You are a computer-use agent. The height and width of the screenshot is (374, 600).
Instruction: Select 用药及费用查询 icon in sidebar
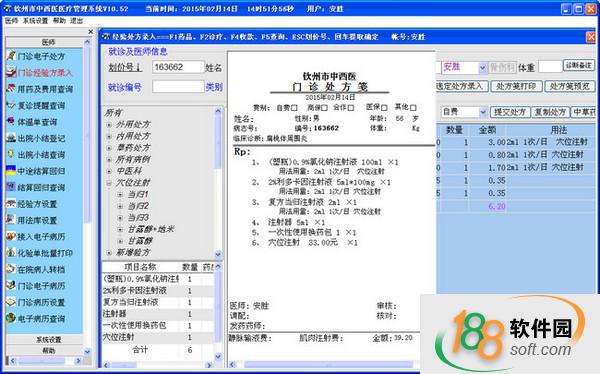[x=11, y=89]
